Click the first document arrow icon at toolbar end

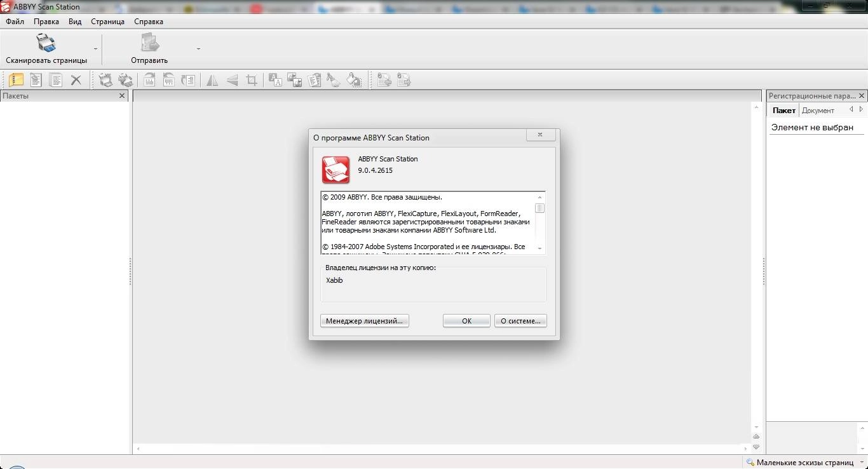click(x=384, y=80)
